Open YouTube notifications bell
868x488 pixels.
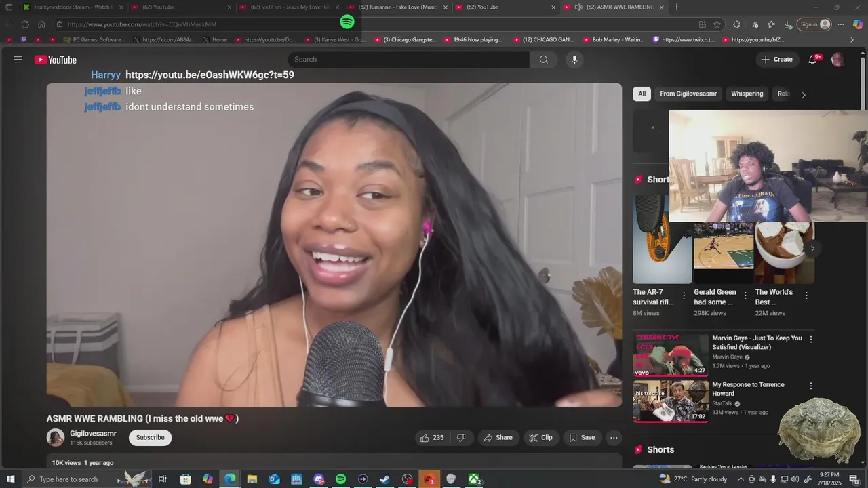813,60
